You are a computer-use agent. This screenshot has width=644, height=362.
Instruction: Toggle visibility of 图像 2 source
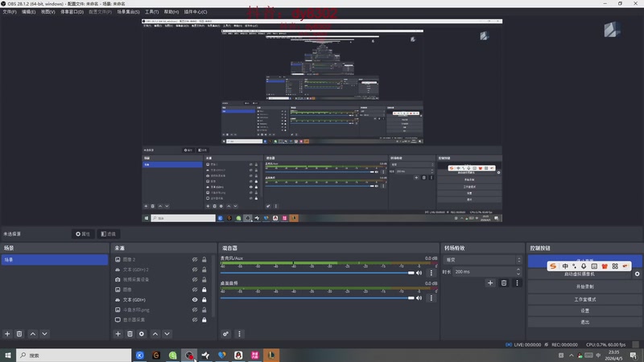point(195,260)
